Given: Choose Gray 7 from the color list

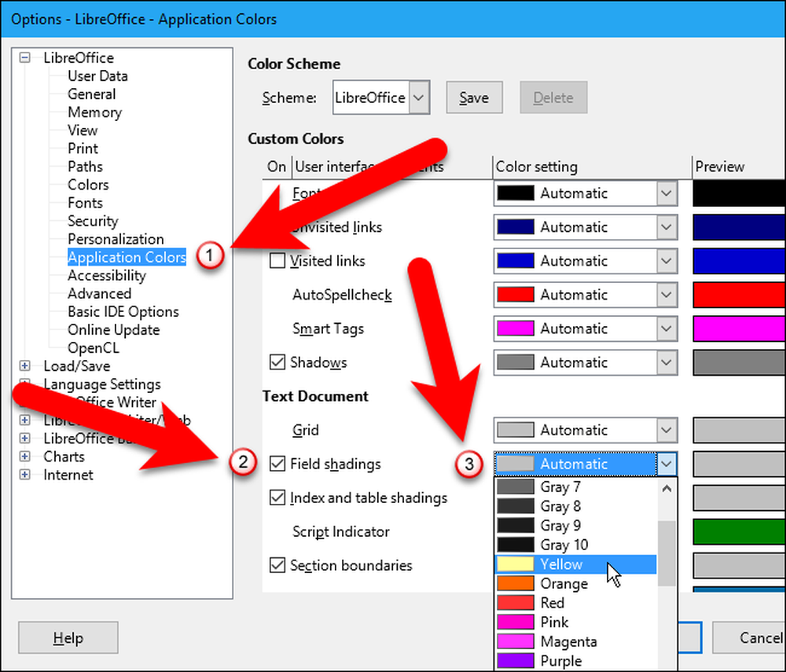Looking at the screenshot, I should pos(576,487).
